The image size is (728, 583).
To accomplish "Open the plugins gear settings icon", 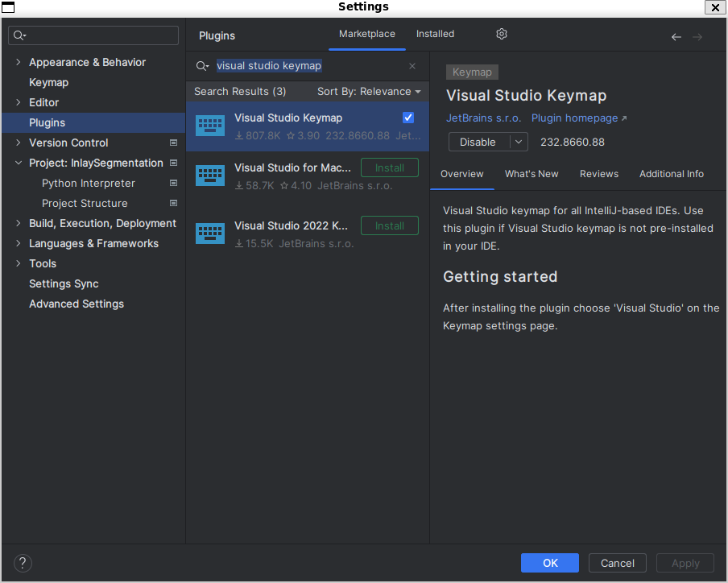I will [x=502, y=34].
